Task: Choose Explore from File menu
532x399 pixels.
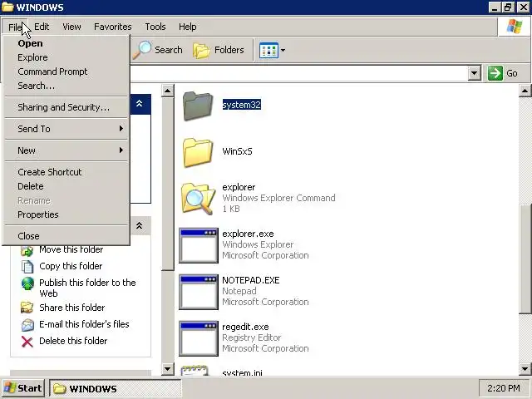Action: tap(66, 57)
